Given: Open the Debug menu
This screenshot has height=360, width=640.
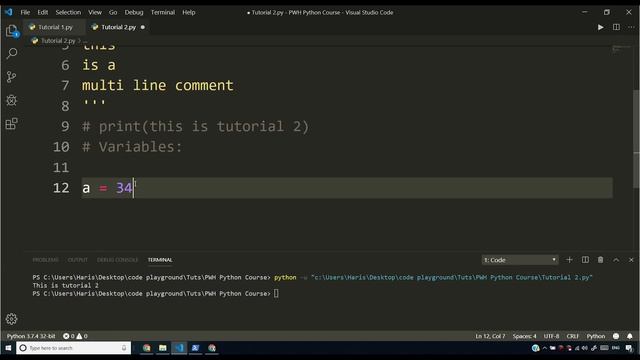Looking at the screenshot, I should (x=134, y=12).
